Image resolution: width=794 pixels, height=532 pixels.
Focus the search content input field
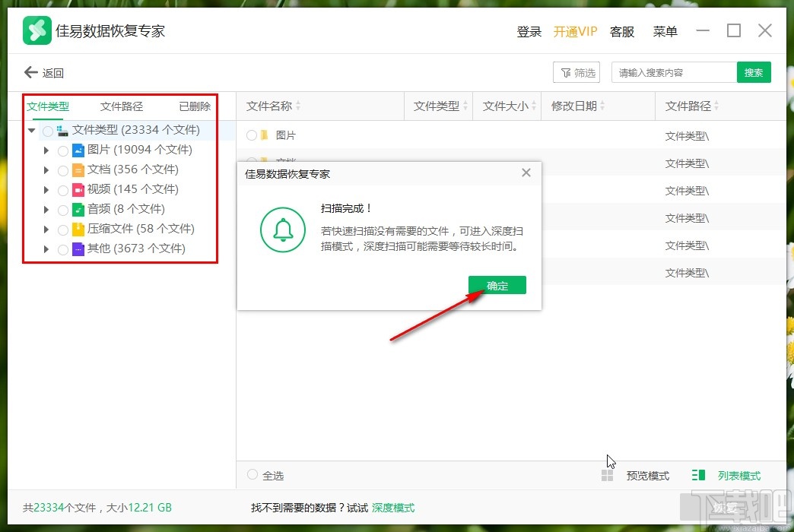674,72
